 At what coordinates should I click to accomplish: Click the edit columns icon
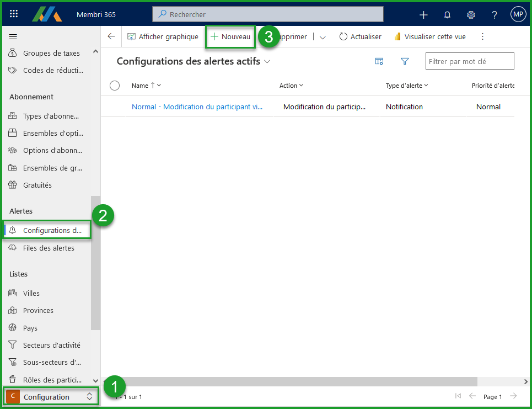(x=379, y=61)
